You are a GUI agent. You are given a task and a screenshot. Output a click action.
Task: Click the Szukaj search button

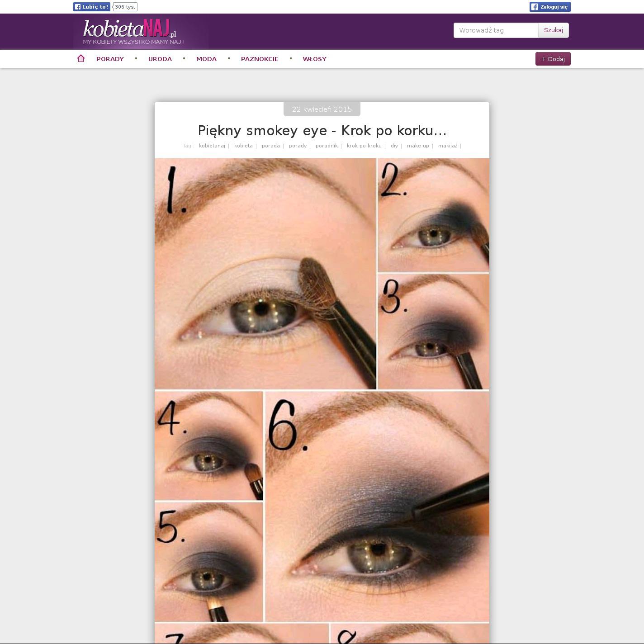554,30
